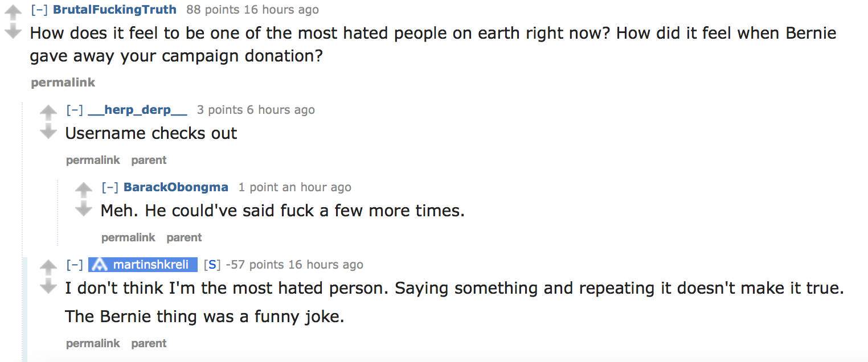The height and width of the screenshot is (362, 868).
Task: Open martinshkreli's flaired username link
Action: tap(150, 265)
